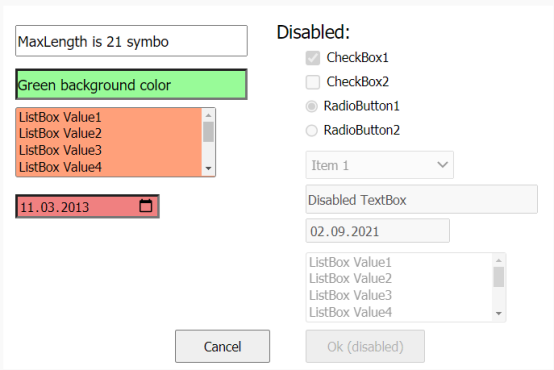Toggle the CheckBox1 checkbox
The height and width of the screenshot is (370, 554).
point(313,58)
